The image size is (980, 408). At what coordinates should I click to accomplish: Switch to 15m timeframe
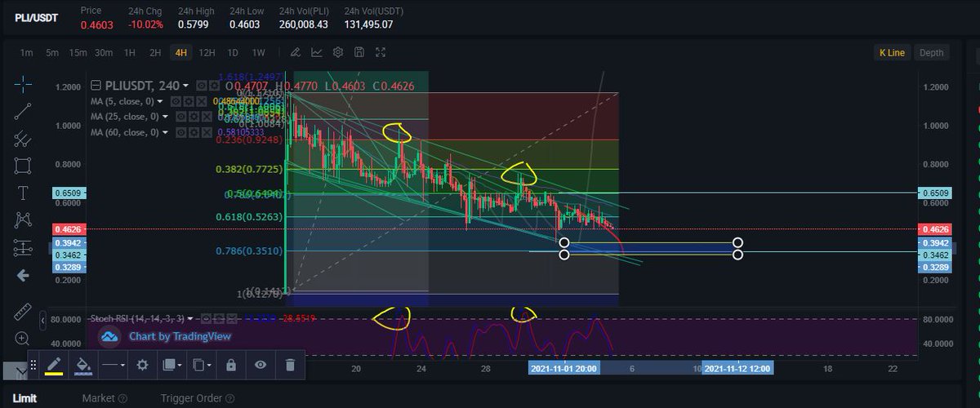click(78, 53)
